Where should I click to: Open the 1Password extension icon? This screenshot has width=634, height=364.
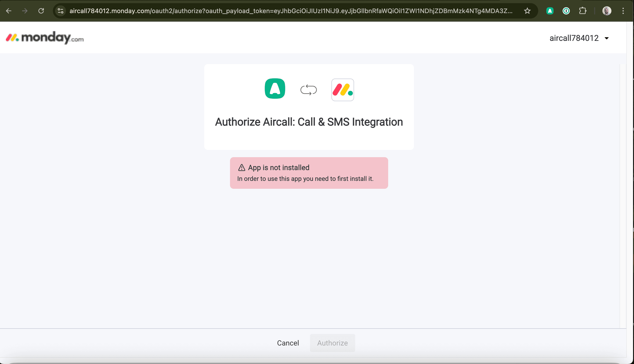(566, 11)
